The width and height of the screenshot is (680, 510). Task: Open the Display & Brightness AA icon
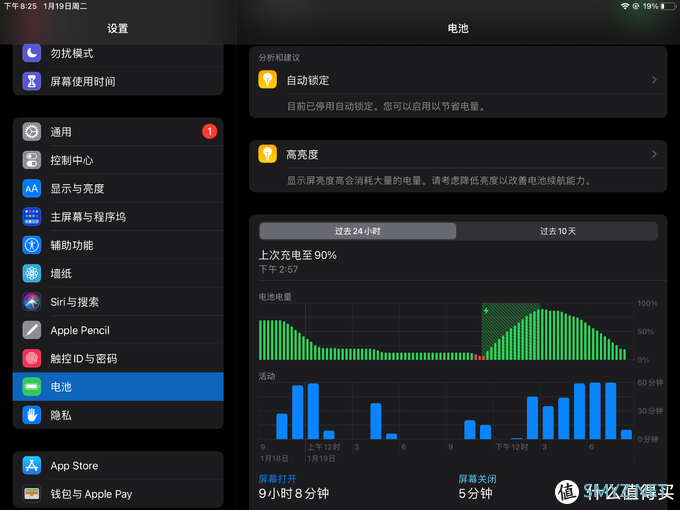tap(32, 188)
